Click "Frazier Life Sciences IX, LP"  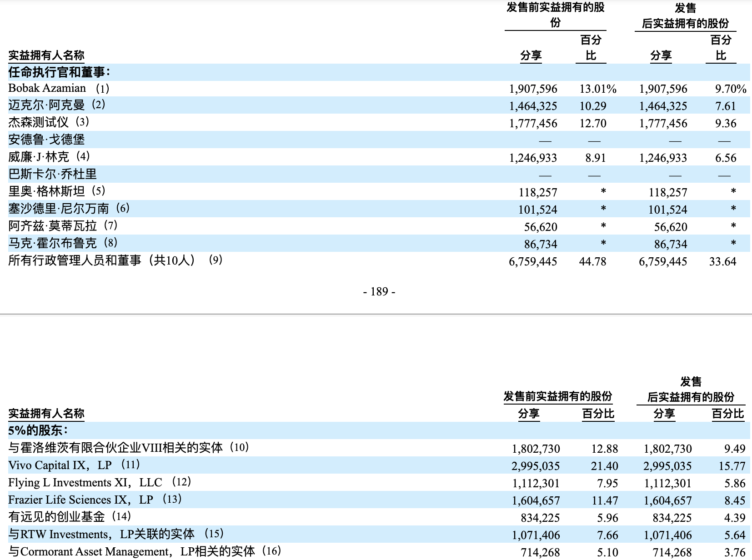pyautogui.click(x=80, y=500)
